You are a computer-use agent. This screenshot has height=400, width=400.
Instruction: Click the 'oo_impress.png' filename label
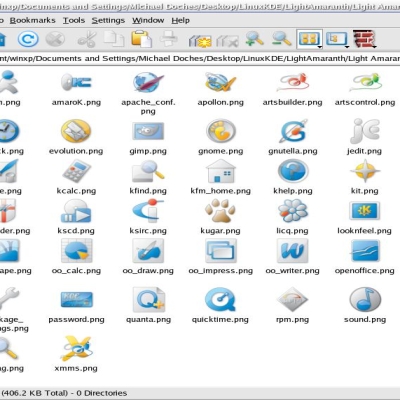pyautogui.click(x=220, y=271)
